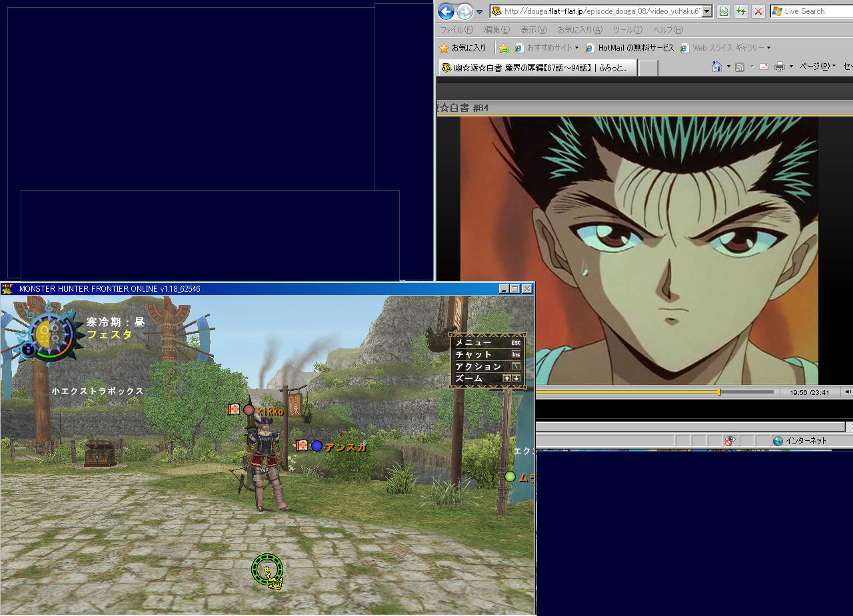
Task: Click the 小エクストラボックス label
Action: pos(97,391)
